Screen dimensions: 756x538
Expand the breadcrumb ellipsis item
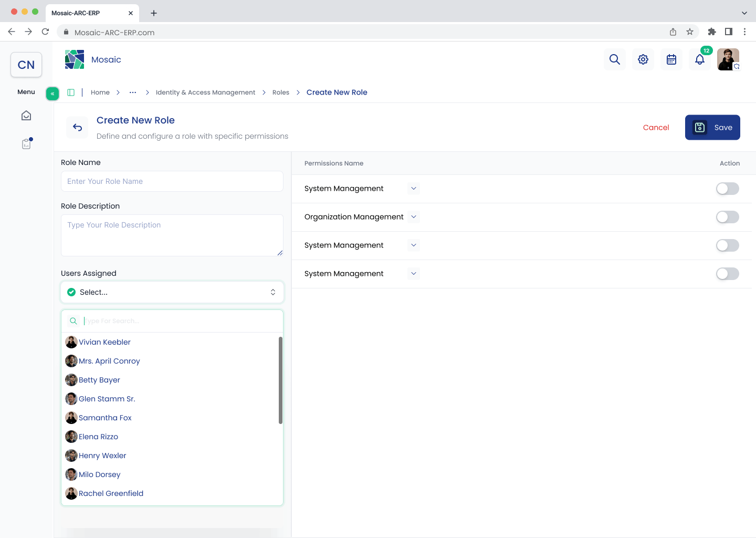coord(133,92)
